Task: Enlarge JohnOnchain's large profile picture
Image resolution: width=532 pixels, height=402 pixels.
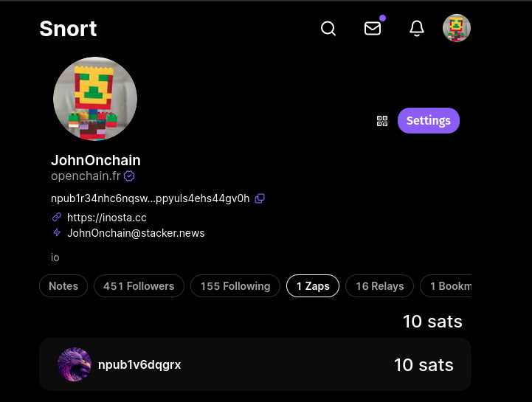Action: coord(95,99)
